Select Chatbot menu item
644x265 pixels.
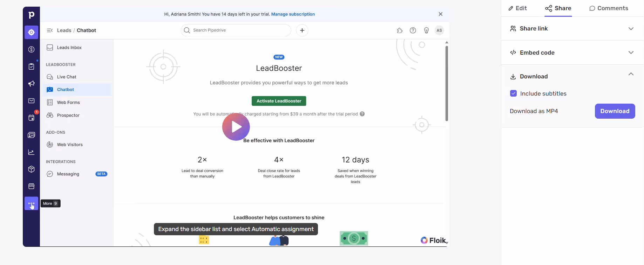[x=77, y=90]
